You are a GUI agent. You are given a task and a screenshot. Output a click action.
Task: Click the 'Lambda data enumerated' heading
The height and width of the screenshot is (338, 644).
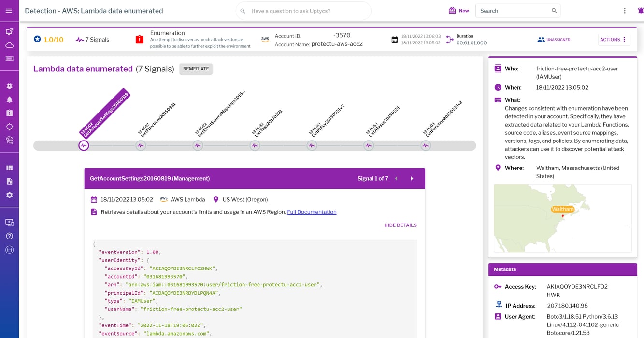point(83,69)
